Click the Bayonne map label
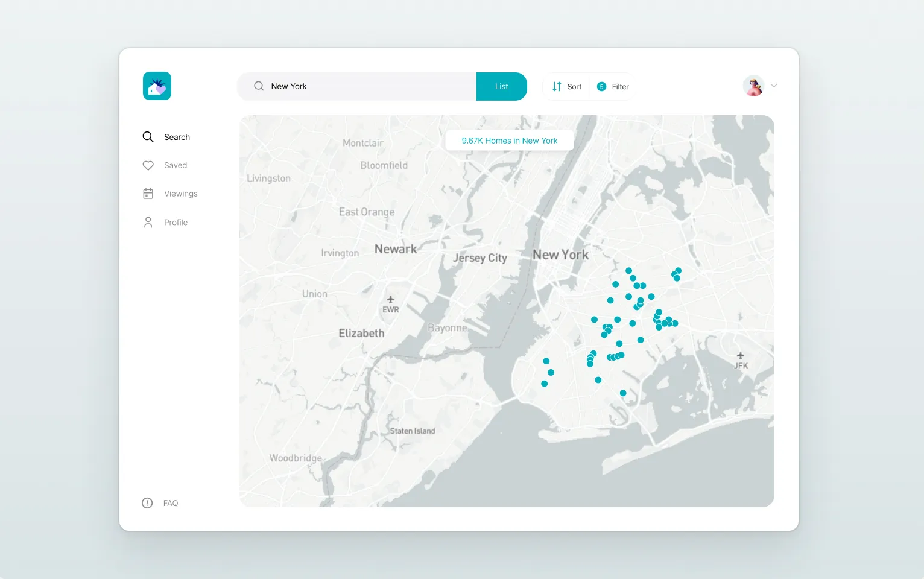The height and width of the screenshot is (579, 924). pyautogui.click(x=448, y=328)
